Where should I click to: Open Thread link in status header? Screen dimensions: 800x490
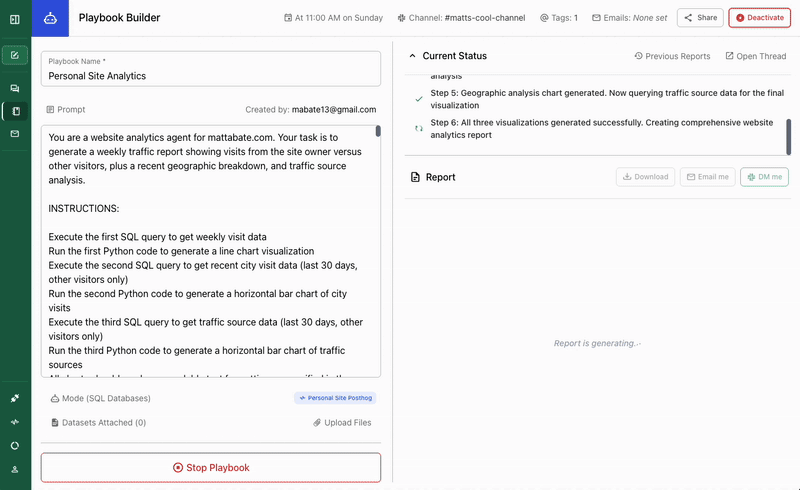click(756, 56)
